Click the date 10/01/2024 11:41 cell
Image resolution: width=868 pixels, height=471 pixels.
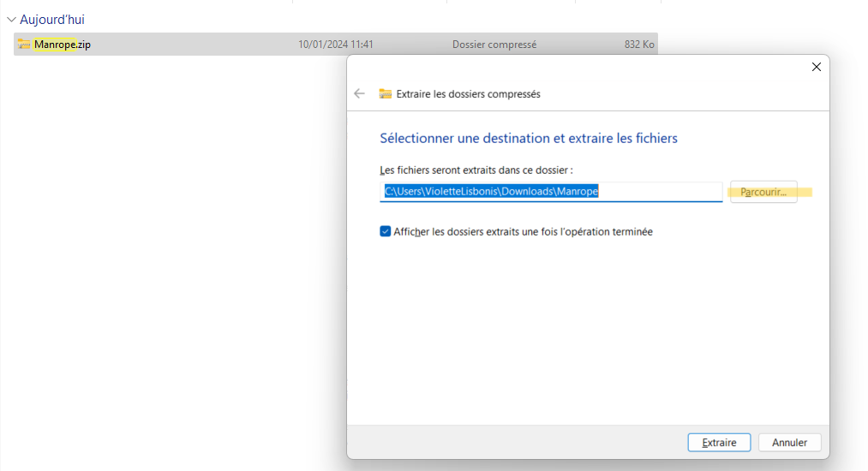336,45
